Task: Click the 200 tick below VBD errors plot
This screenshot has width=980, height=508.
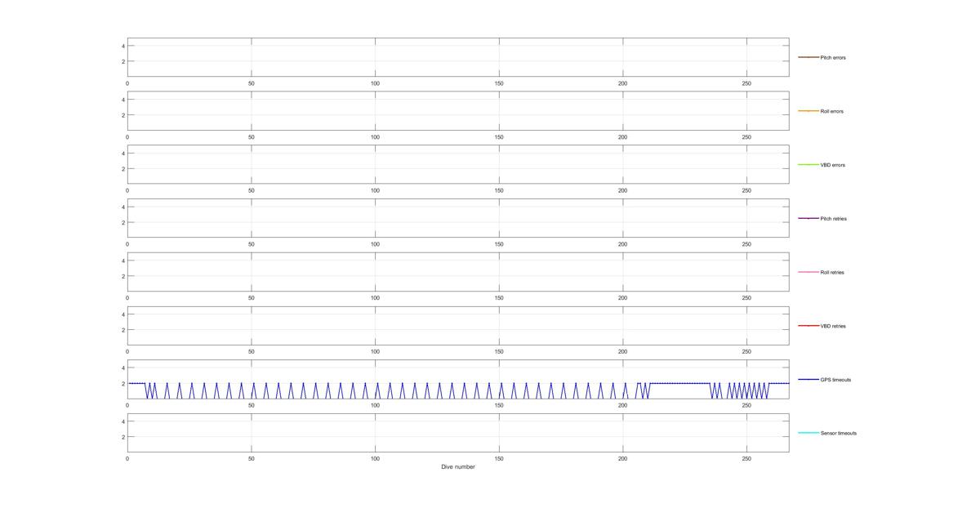Action: [623, 190]
